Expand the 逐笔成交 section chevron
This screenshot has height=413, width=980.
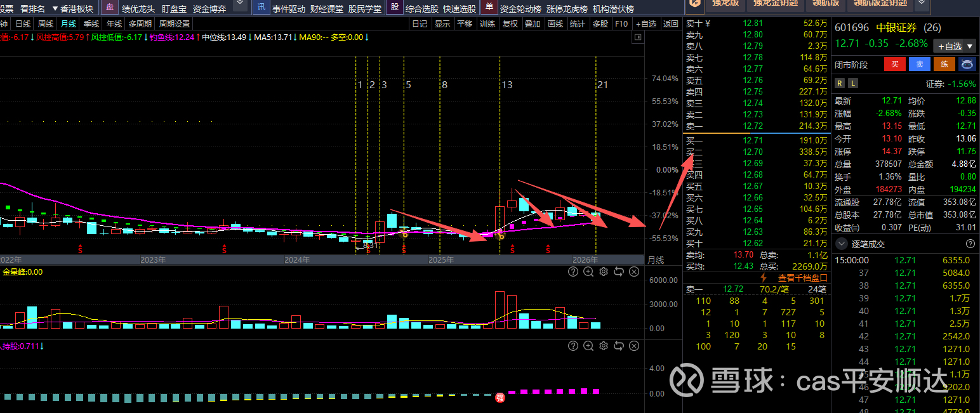click(x=842, y=244)
